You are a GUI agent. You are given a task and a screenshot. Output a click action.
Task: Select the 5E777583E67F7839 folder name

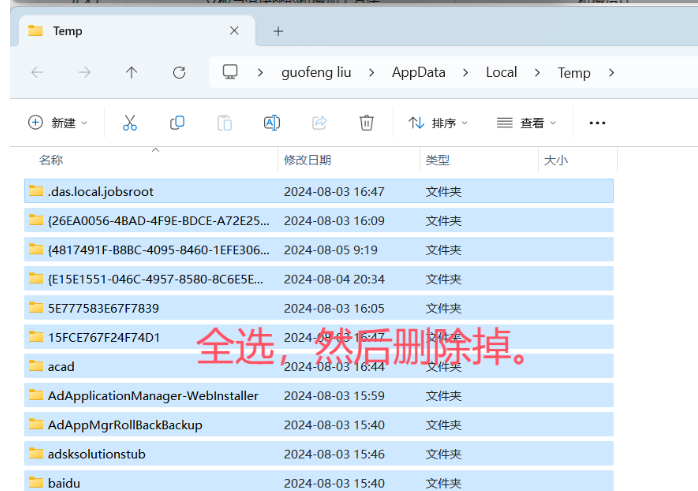point(103,308)
